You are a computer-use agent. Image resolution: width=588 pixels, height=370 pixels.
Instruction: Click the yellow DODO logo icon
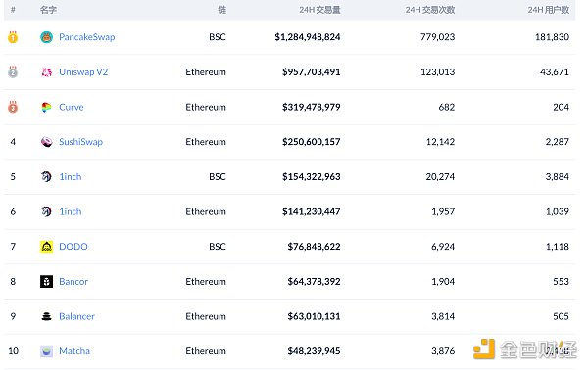pos(46,247)
